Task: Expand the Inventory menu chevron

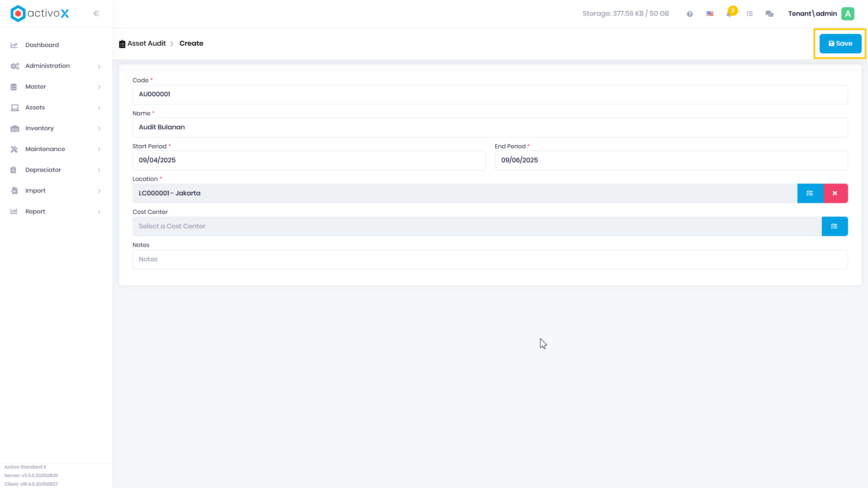Action: click(99, 129)
